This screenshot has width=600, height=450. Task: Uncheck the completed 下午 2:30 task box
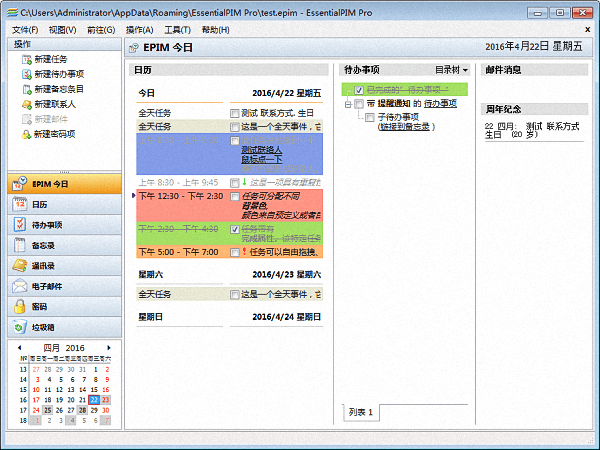click(x=235, y=229)
